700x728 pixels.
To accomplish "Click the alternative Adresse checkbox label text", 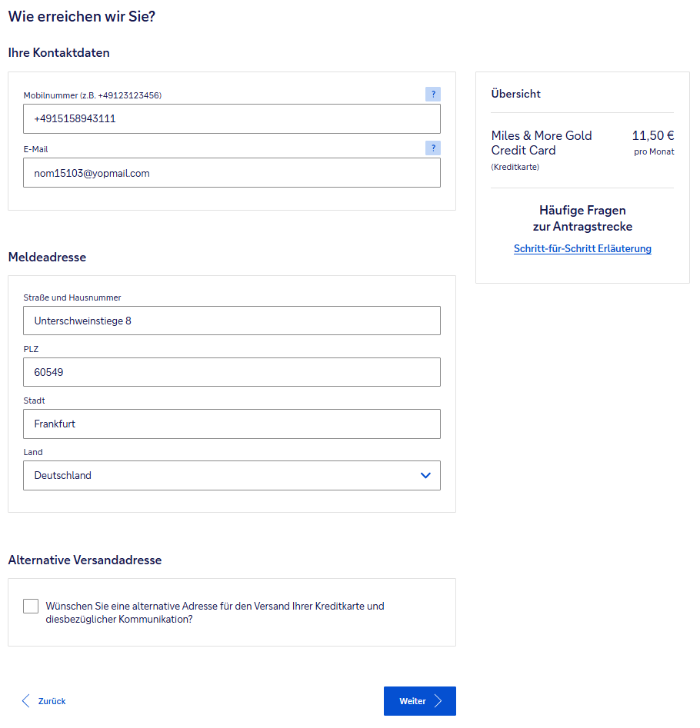I will click(215, 613).
